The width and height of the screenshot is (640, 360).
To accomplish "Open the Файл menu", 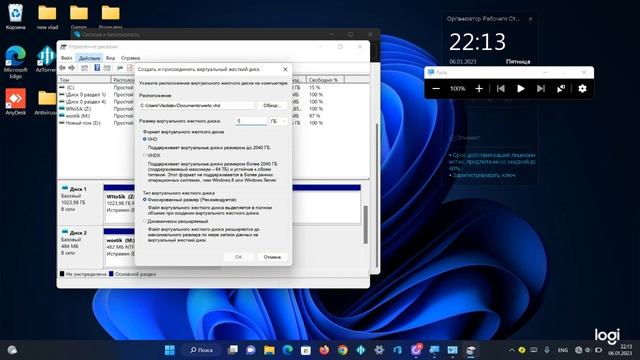I will [67, 58].
